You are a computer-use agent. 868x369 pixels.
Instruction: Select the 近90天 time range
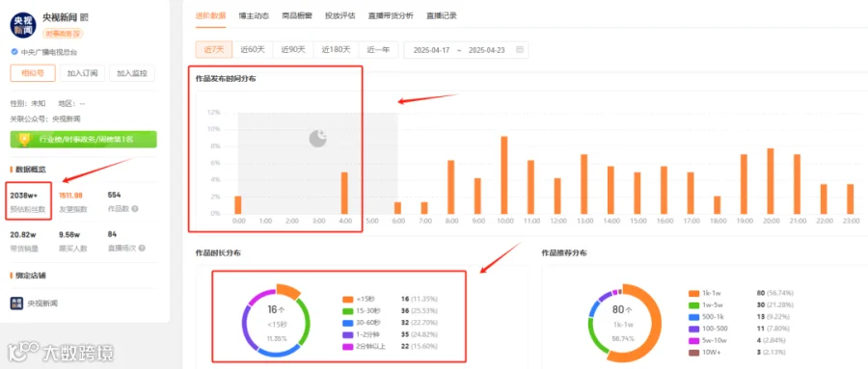pos(293,50)
